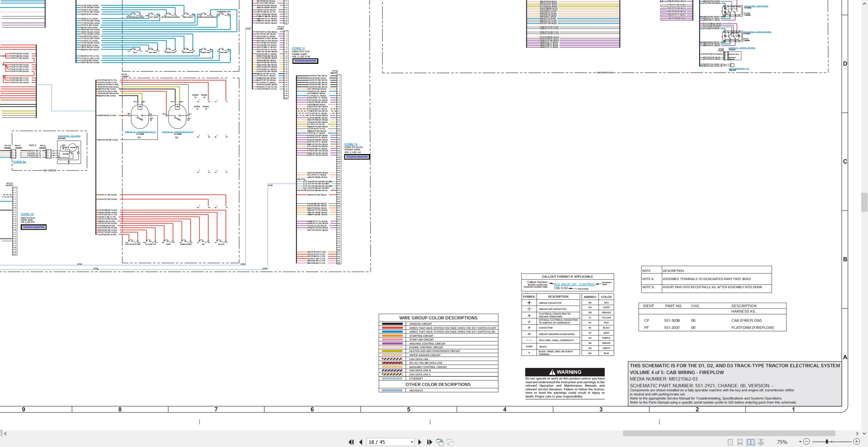Click the previous view navigation icon

(440, 442)
